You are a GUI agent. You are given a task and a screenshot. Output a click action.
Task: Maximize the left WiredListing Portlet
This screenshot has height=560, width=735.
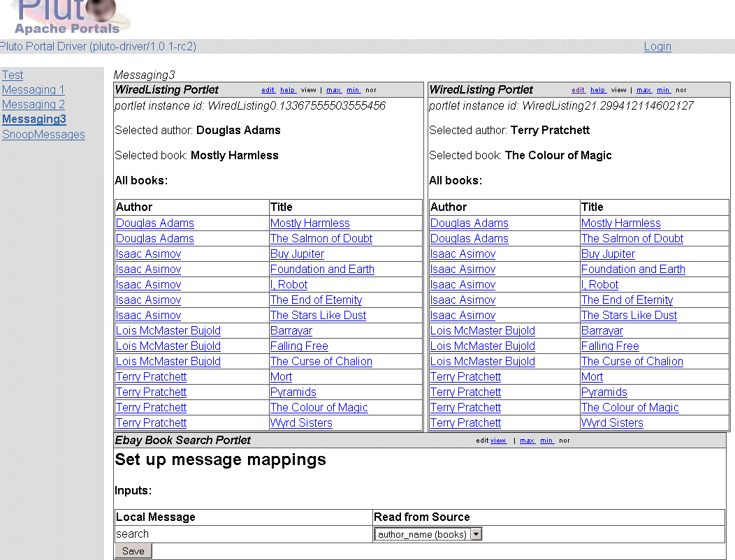click(334, 90)
